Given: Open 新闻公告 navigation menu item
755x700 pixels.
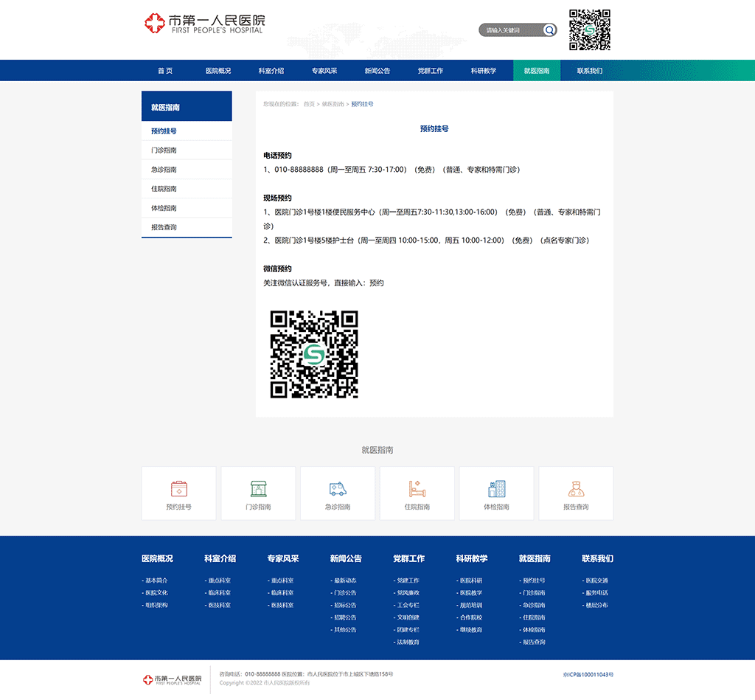Looking at the screenshot, I should coord(377,71).
